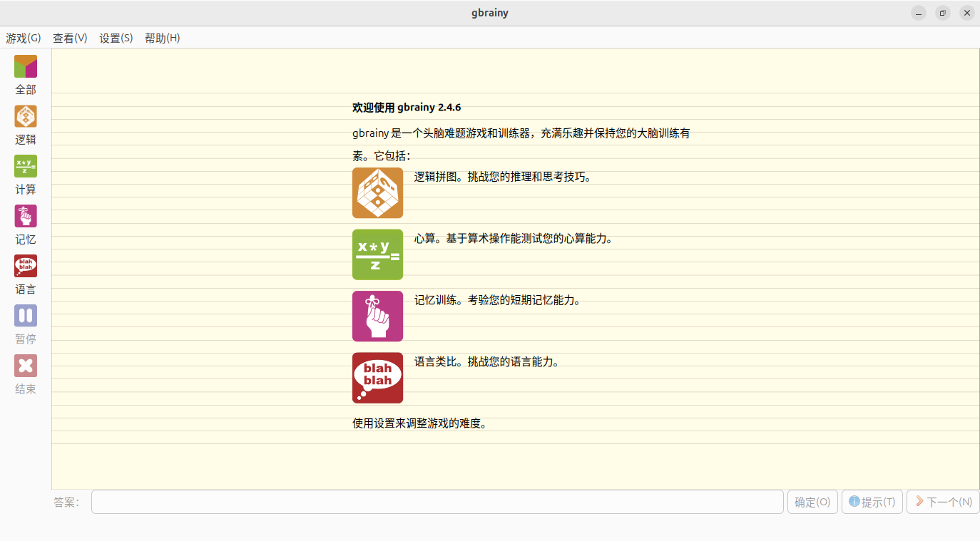Focus the 答案 answer input field
The height and width of the screenshot is (541, 980).
pyautogui.click(x=437, y=502)
